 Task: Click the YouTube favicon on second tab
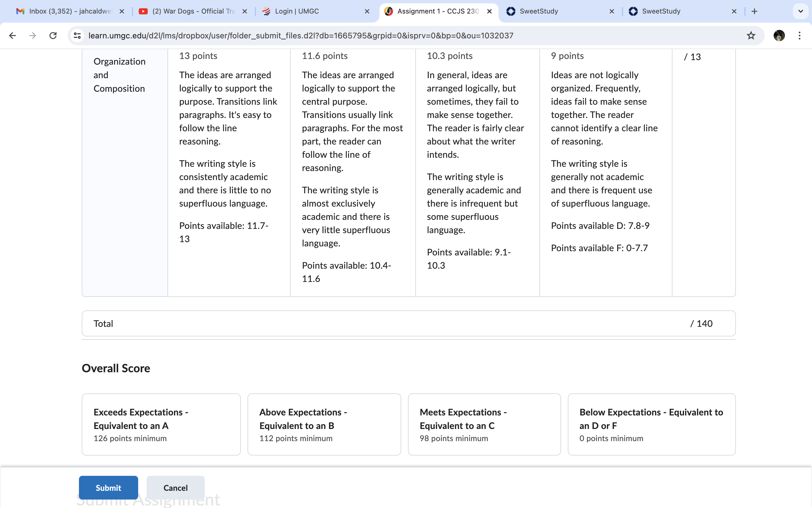click(143, 11)
